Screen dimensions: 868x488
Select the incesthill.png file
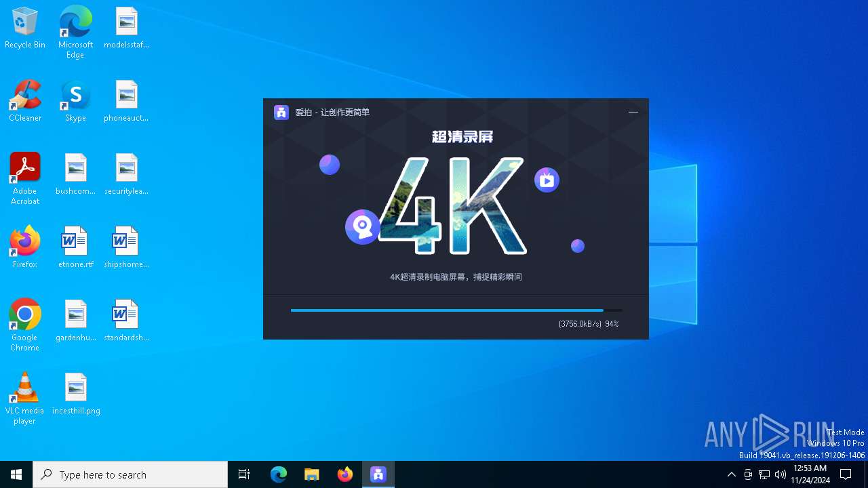[75, 394]
